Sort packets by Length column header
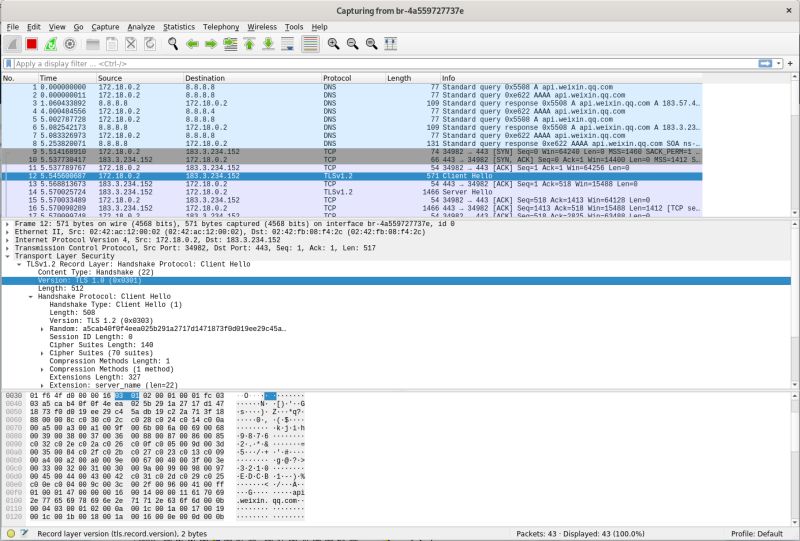800x541 pixels. click(413, 78)
